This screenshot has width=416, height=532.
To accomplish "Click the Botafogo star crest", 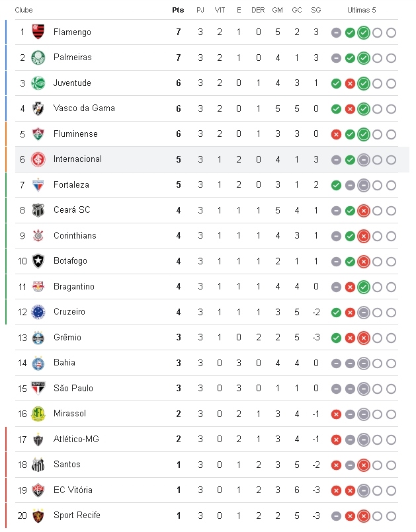I will point(38,261).
